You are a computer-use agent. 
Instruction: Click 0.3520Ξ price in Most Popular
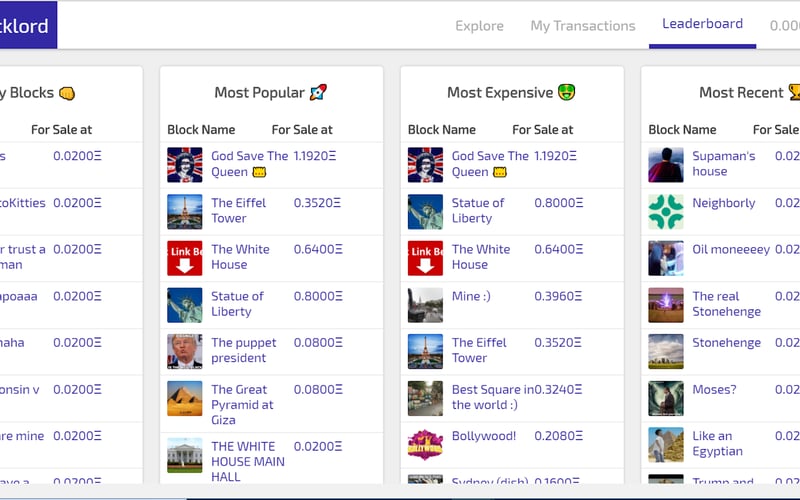tap(317, 203)
